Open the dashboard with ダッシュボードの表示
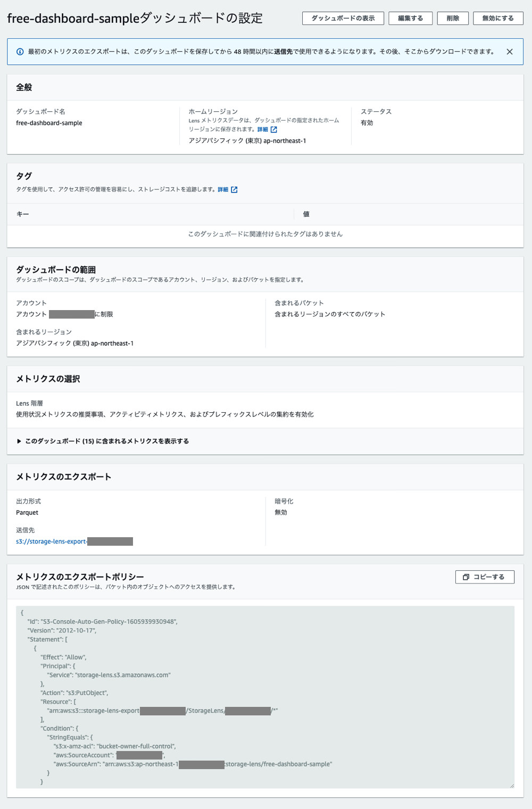 pos(343,18)
